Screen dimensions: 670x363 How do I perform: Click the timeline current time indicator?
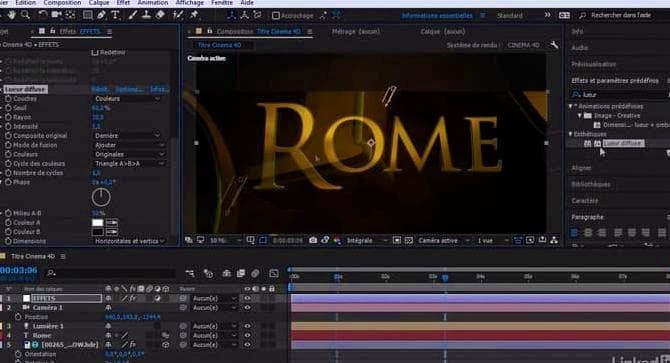(x=445, y=278)
